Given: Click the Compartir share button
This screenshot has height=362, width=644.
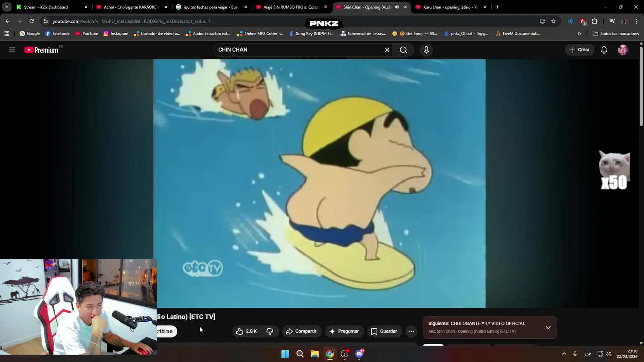Looking at the screenshot, I should [301, 331].
